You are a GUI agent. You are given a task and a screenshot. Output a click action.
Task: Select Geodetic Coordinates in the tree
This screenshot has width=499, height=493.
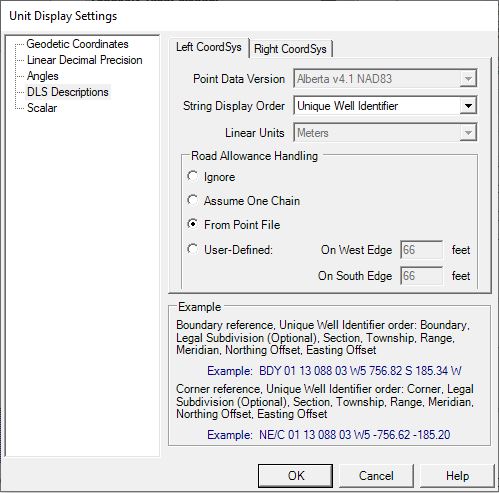[x=77, y=44]
